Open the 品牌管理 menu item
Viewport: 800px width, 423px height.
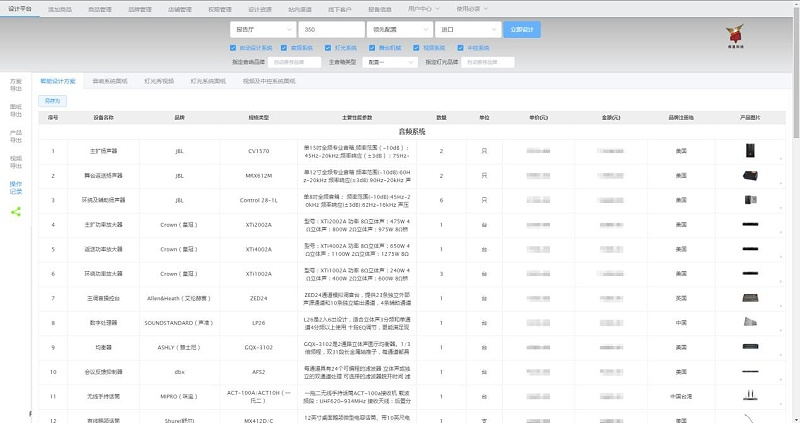[140, 9]
